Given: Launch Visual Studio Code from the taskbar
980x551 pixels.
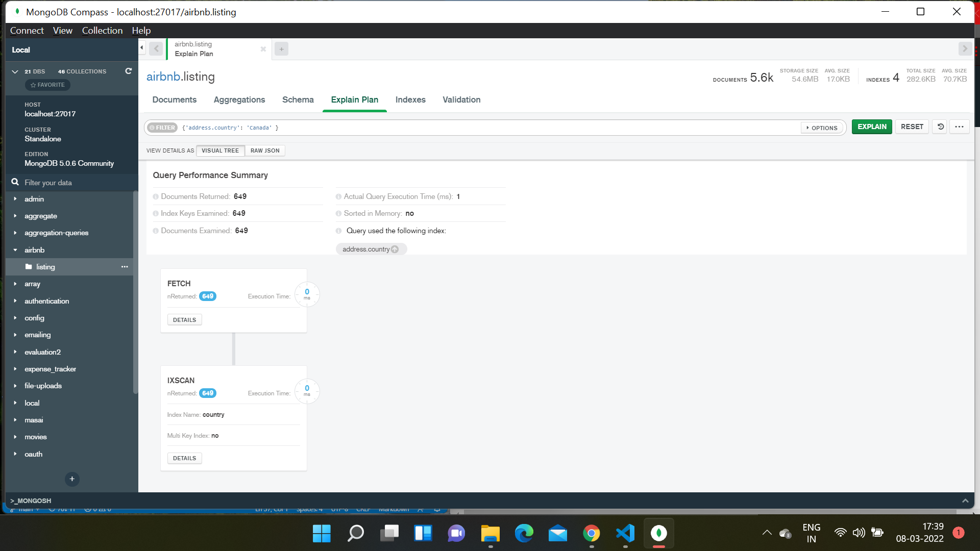Looking at the screenshot, I should [x=625, y=533].
